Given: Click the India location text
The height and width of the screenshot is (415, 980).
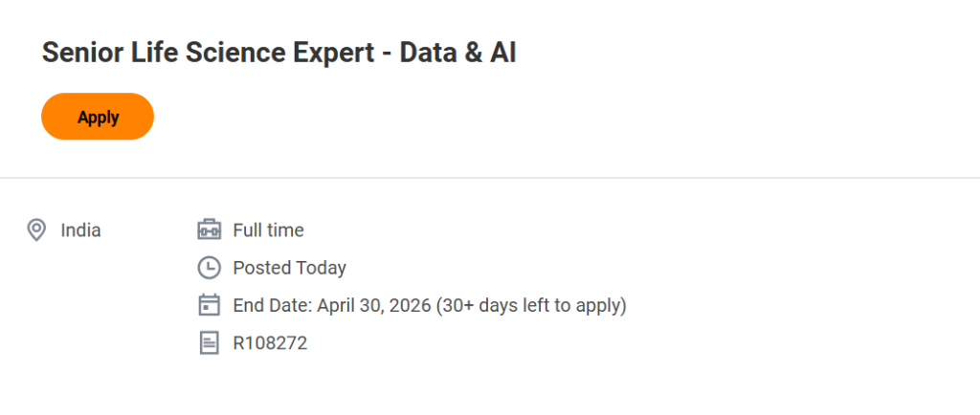Looking at the screenshot, I should point(80,230).
